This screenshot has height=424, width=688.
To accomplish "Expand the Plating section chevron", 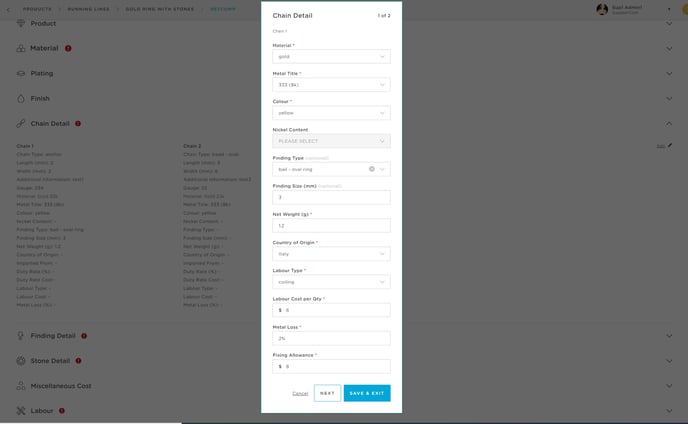I will pyautogui.click(x=669, y=73).
